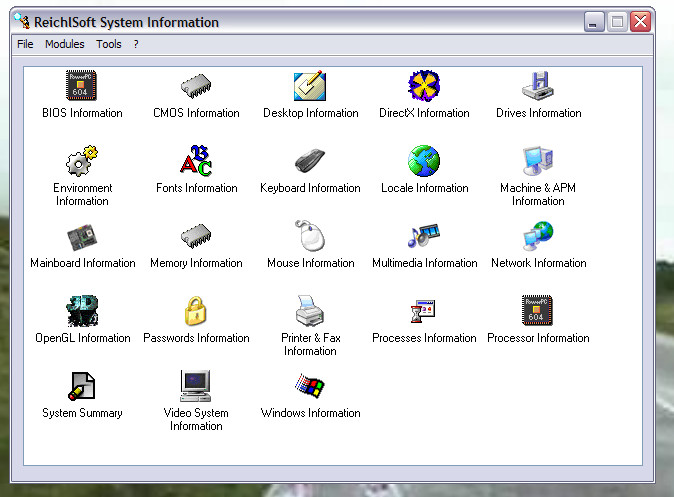Image resolution: width=674 pixels, height=497 pixels.
Task: Select the CMOS Information chip icon
Action: point(196,86)
